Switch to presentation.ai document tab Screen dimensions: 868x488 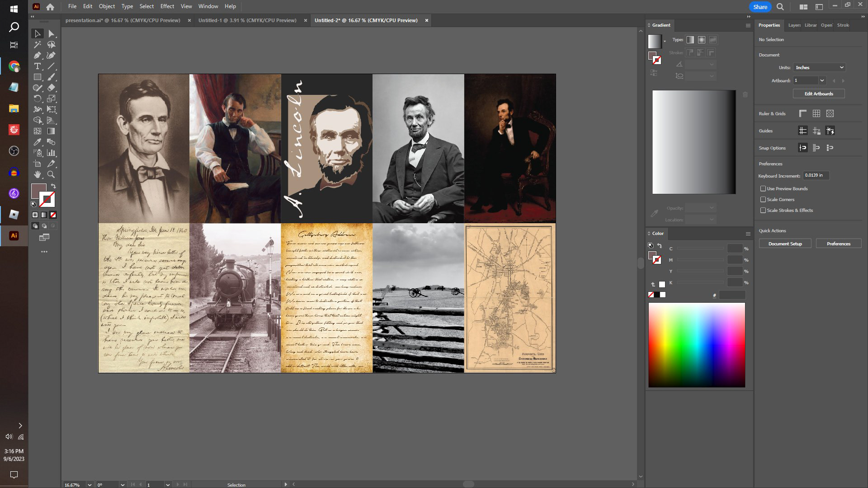click(x=123, y=20)
